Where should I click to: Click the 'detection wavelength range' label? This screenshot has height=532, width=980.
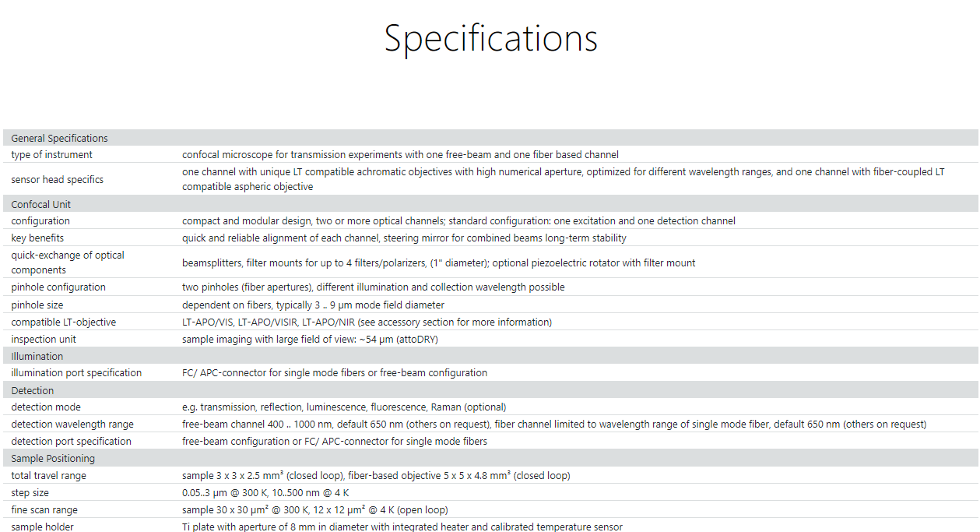[x=72, y=424]
